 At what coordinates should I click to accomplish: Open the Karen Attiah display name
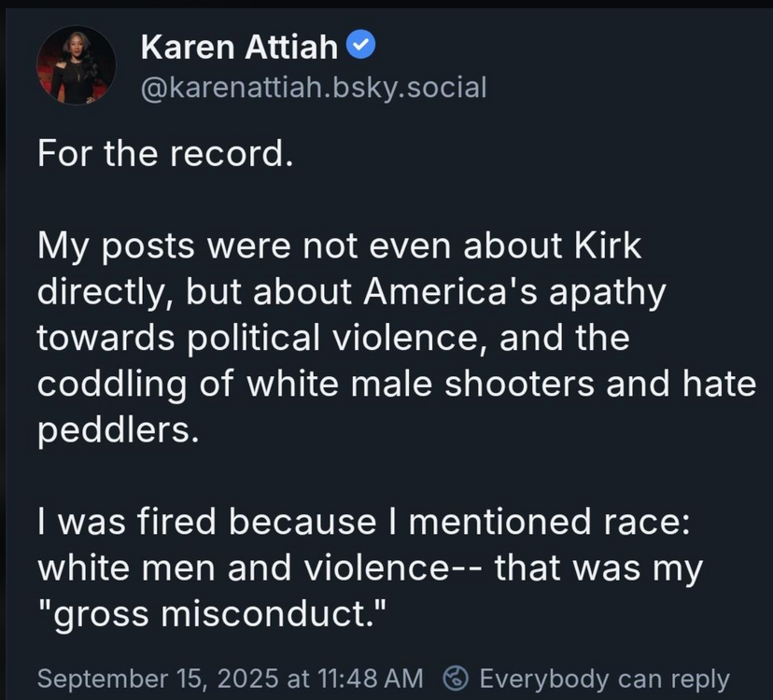[x=239, y=45]
